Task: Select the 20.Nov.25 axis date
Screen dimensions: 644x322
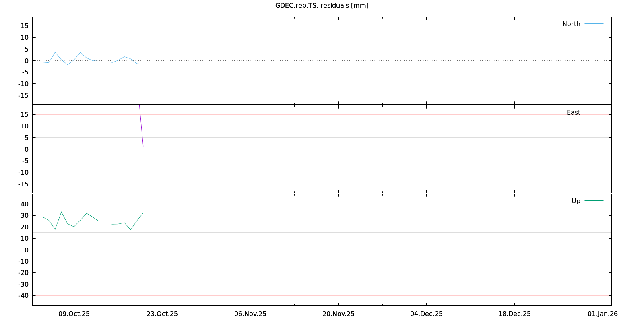Action: coord(339,314)
